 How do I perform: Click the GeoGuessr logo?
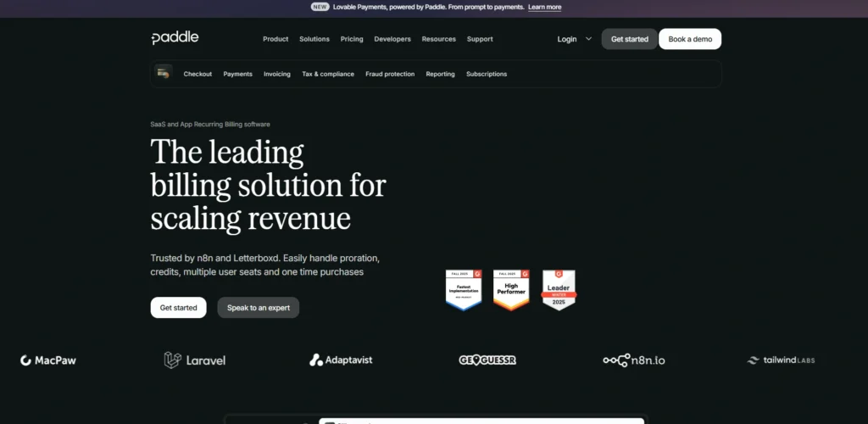pyautogui.click(x=487, y=360)
